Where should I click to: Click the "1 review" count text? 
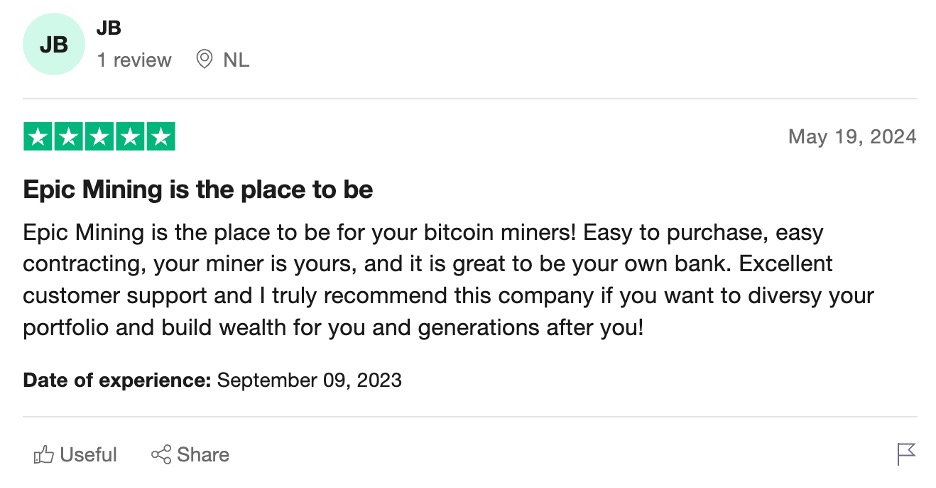134,60
